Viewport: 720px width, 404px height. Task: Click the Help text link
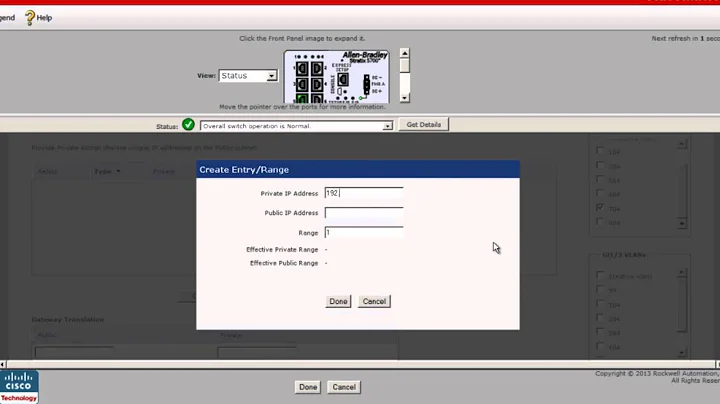(x=44, y=18)
